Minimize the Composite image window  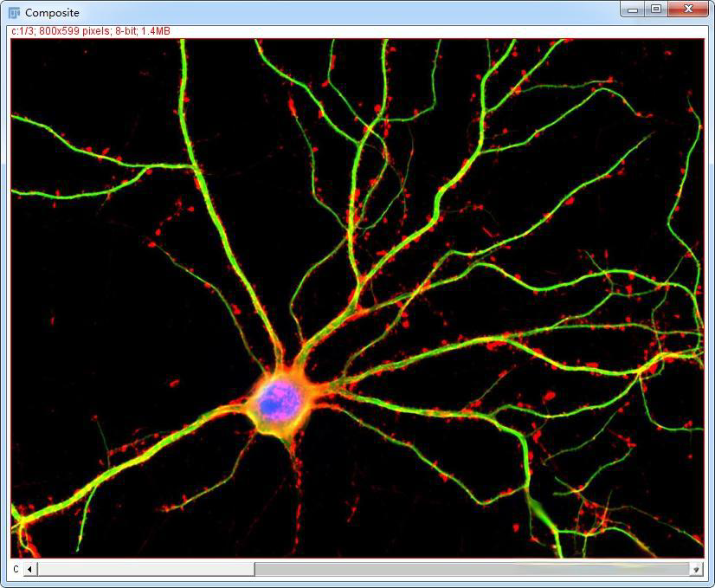[634, 10]
